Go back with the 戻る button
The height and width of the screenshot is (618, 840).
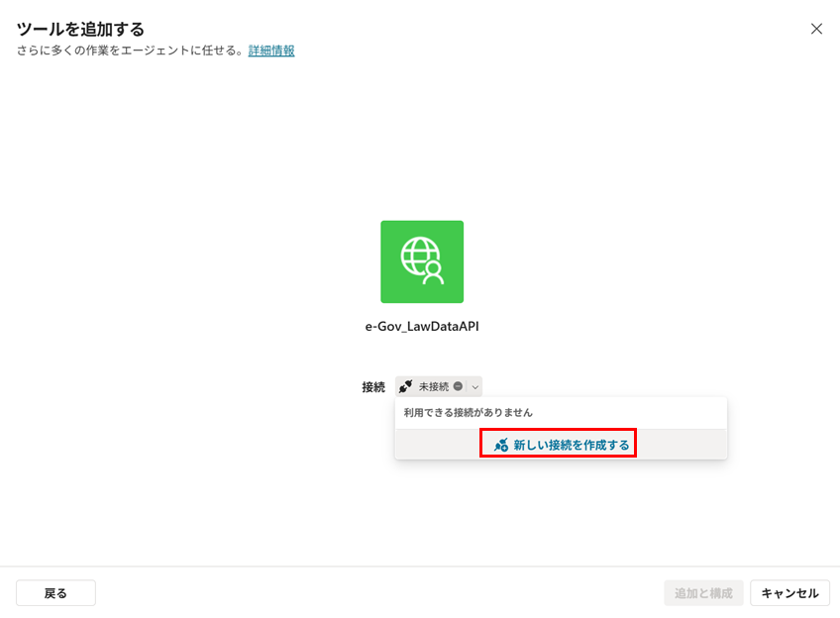click(55, 593)
